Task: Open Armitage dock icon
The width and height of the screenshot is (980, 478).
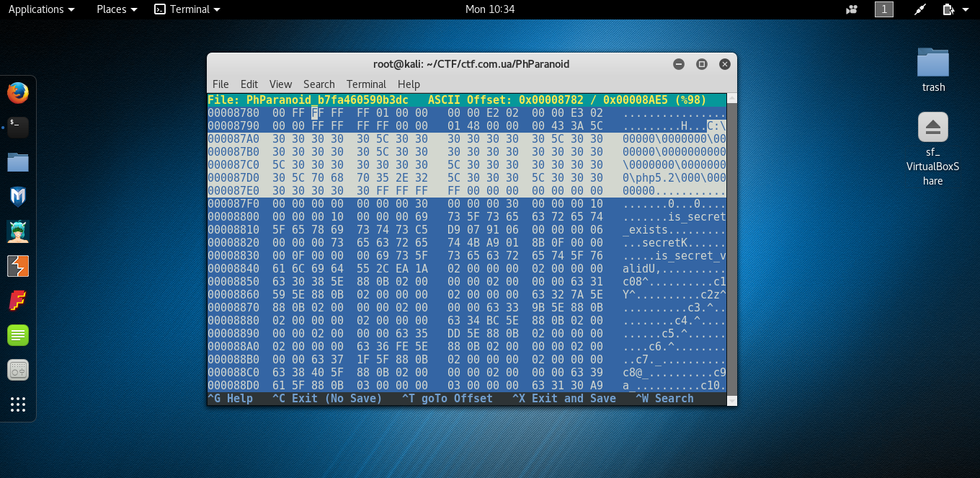Action: [x=18, y=231]
